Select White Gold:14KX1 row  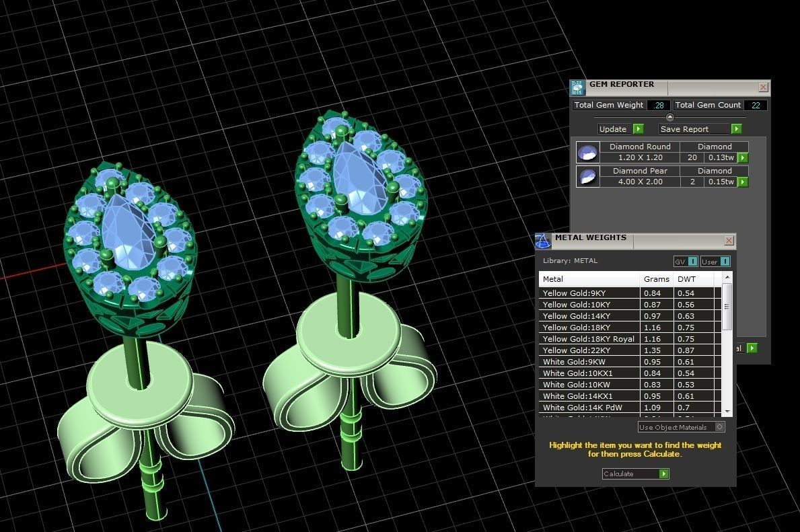(x=630, y=396)
